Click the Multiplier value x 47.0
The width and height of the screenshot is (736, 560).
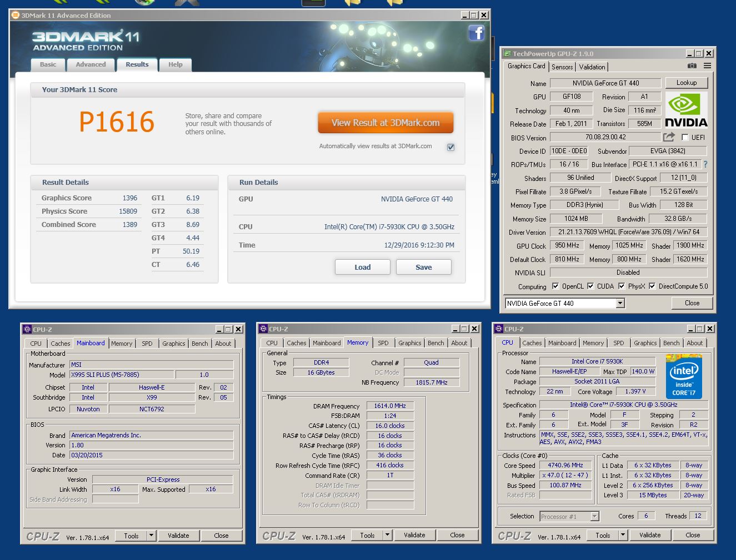point(565,475)
